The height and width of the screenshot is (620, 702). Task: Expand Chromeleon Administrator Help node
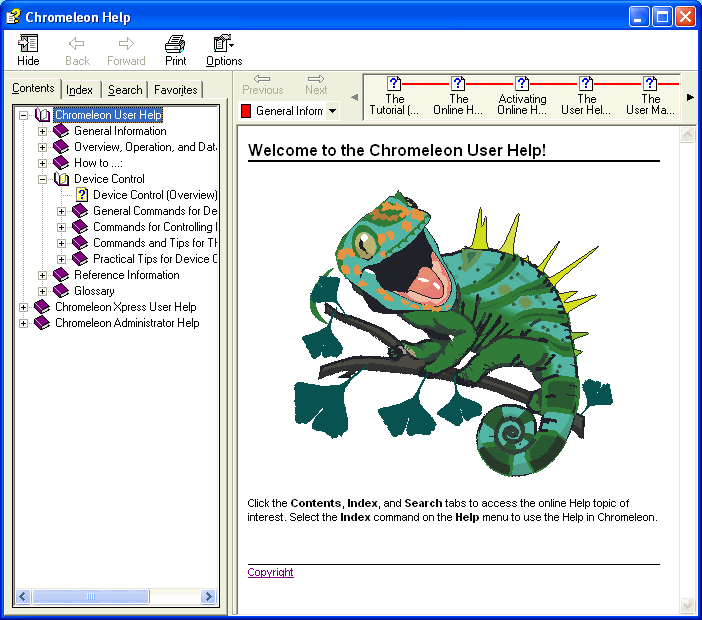click(x=23, y=324)
